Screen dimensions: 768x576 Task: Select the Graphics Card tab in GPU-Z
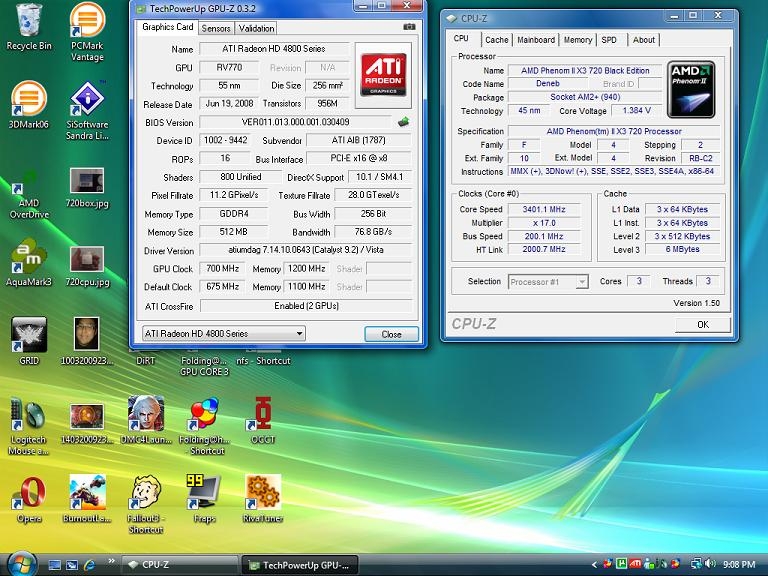[168, 27]
